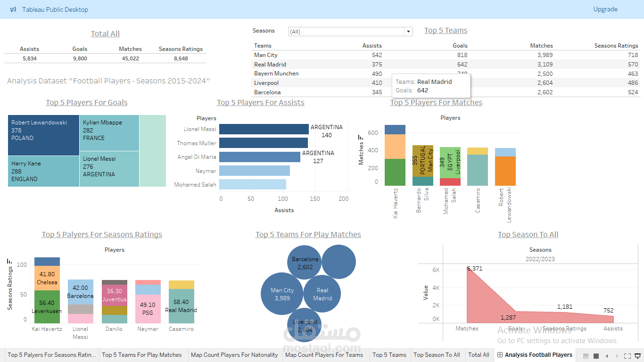The height and width of the screenshot is (362, 644).
Task: Switch to the Top 5 Teams sheet tab
Action: tap(389, 355)
